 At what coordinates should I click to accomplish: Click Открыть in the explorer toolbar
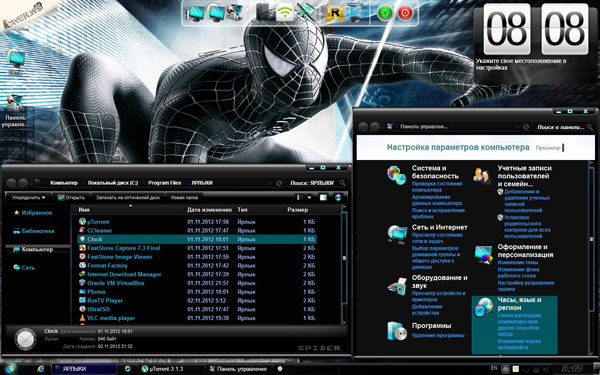(x=71, y=198)
